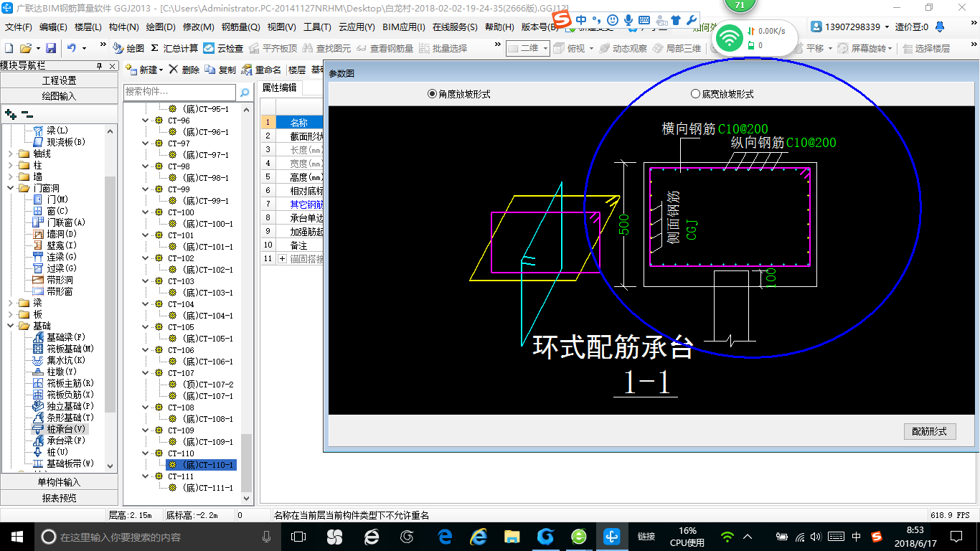Viewport: 980px width, 551px height.
Task: Select 集水坑(K) sump pit item
Action: coord(60,360)
